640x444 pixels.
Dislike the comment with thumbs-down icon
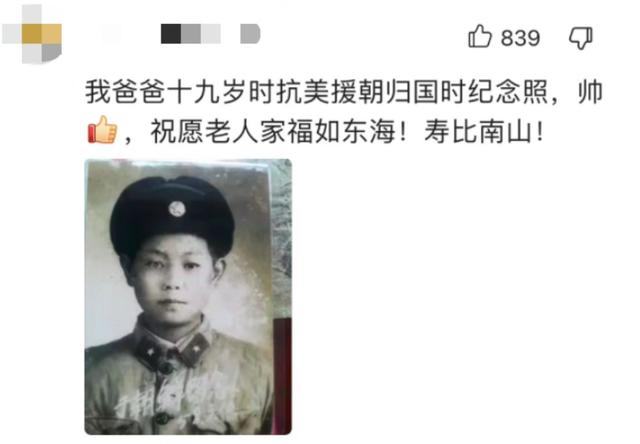[581, 38]
